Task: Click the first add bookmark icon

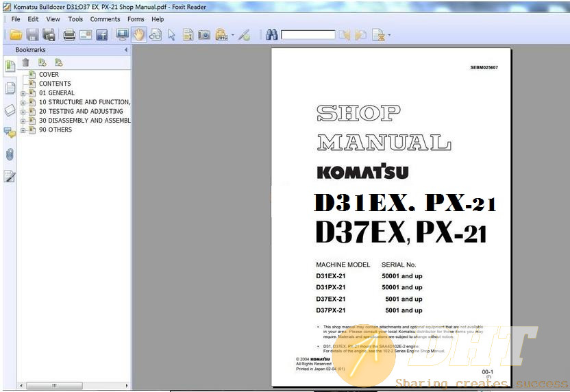Action: point(42,62)
